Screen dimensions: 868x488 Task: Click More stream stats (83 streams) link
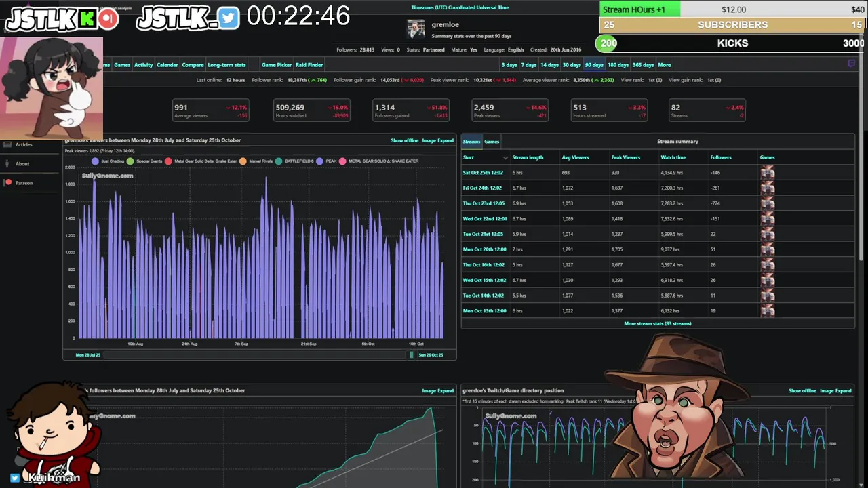657,324
